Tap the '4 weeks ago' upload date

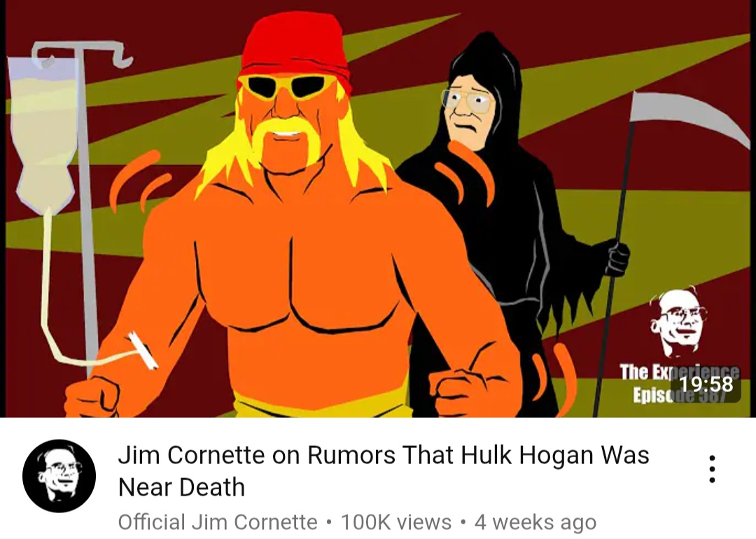coord(535,522)
